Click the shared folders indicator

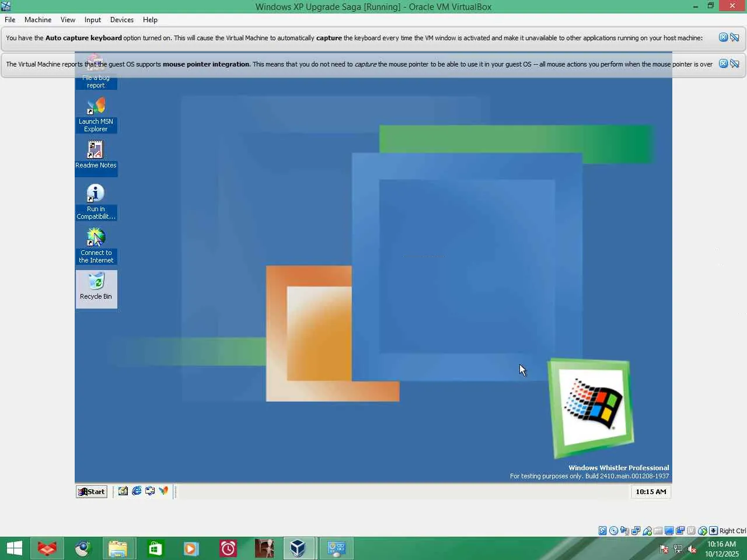[x=658, y=531]
